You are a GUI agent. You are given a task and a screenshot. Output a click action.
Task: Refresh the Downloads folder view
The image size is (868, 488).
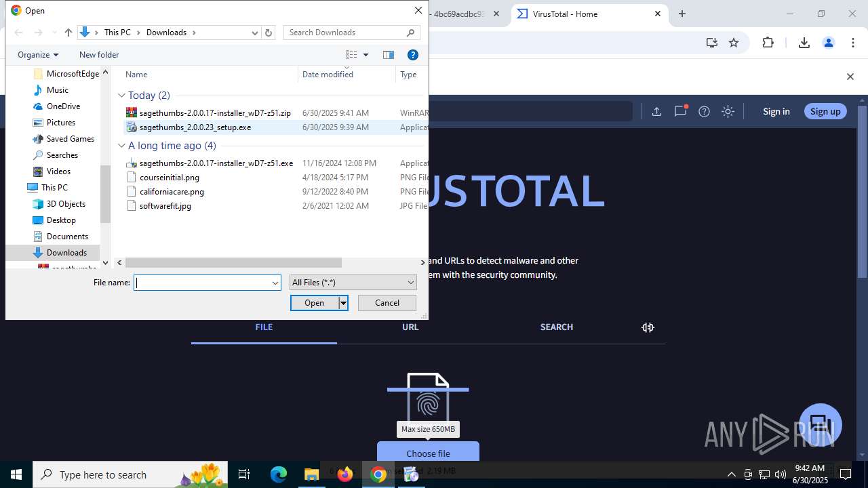point(269,33)
